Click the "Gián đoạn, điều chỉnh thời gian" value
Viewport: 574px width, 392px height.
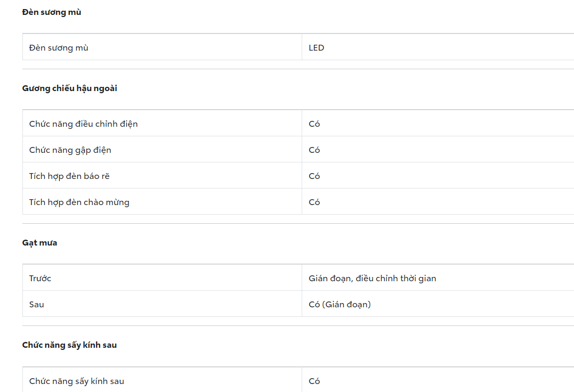point(373,279)
